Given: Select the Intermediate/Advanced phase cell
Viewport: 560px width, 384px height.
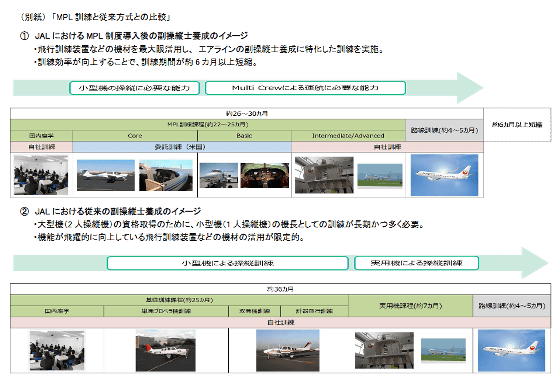Looking at the screenshot, I should (348, 136).
